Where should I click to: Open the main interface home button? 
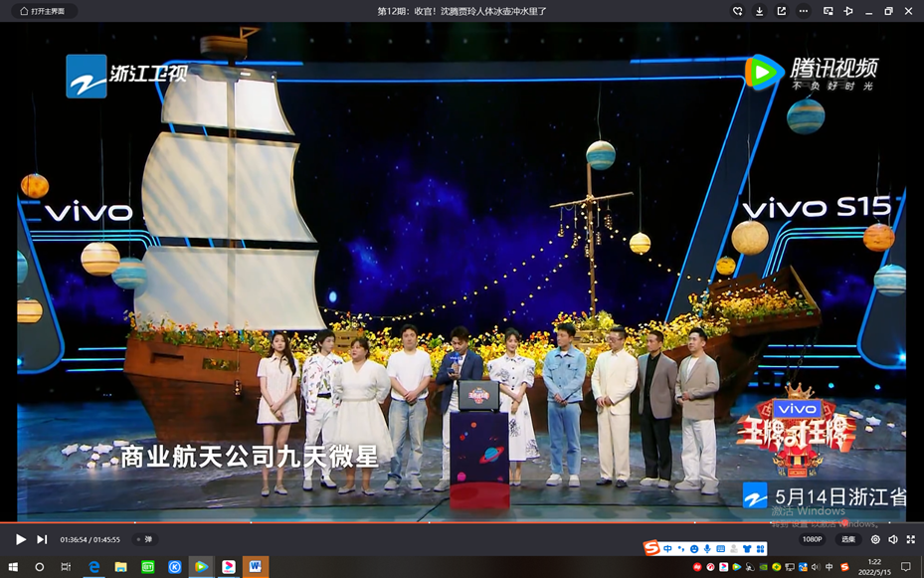click(x=42, y=11)
